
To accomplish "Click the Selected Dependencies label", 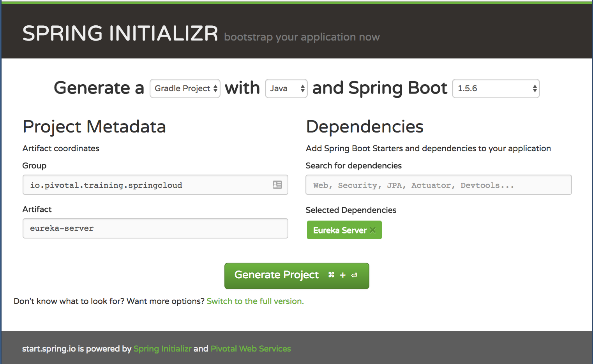I will (x=351, y=210).
